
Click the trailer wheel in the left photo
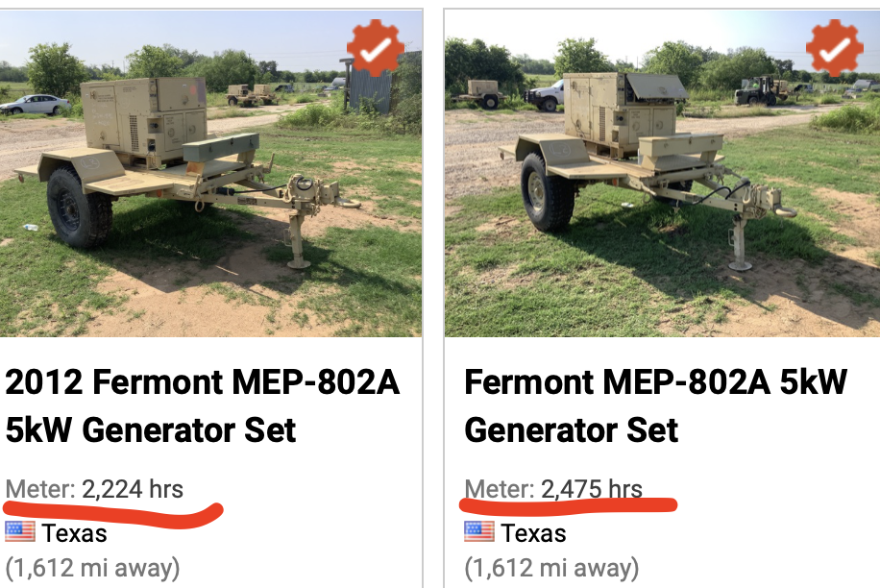click(x=79, y=207)
